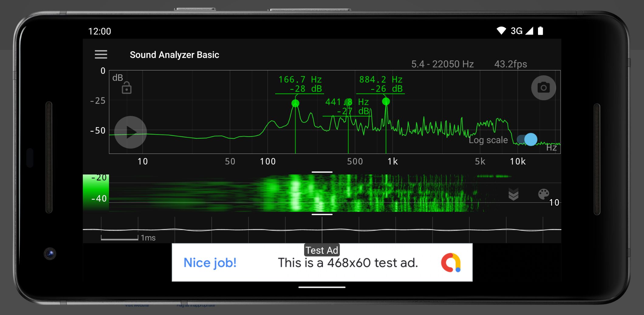The height and width of the screenshot is (315, 644).
Task: Click the 12:00 clock in status bar
Action: [99, 31]
